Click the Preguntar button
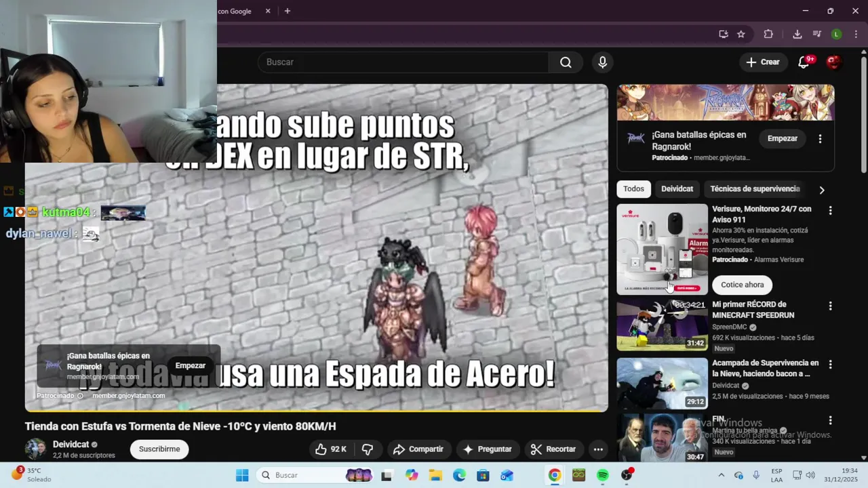The height and width of the screenshot is (488, 868). coord(488,449)
